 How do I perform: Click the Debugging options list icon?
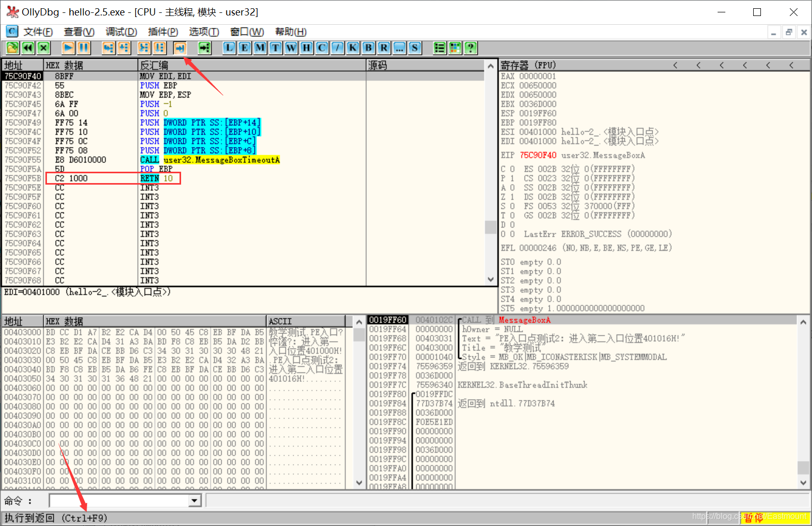pyautogui.click(x=440, y=48)
